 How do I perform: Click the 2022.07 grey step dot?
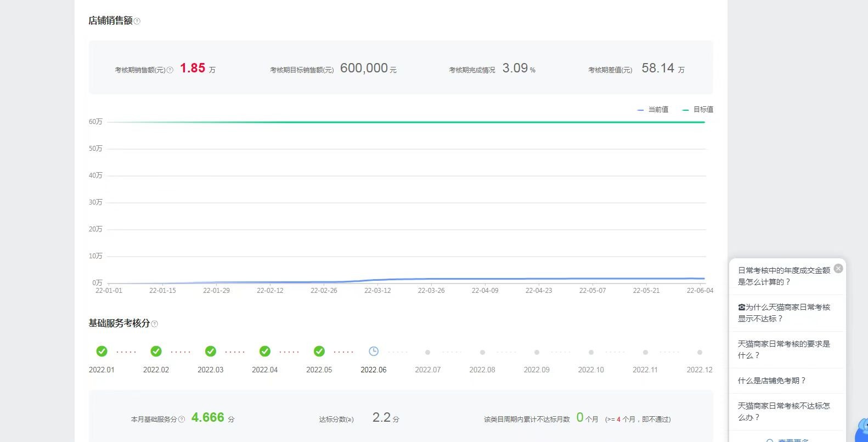point(427,353)
